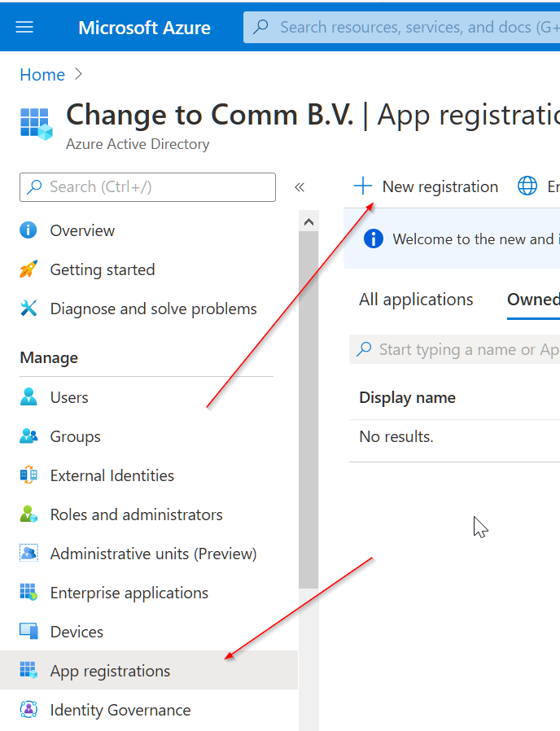Collapse the sidebar with double-chevron button
Viewport: 560px width, 731px height.
click(x=300, y=187)
